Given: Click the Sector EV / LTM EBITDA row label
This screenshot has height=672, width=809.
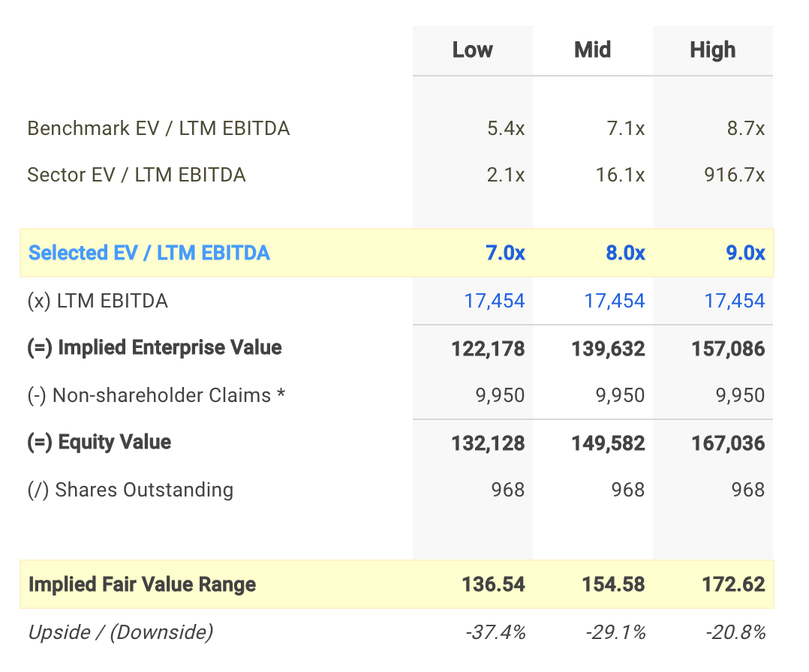Looking at the screenshot, I should [x=136, y=175].
